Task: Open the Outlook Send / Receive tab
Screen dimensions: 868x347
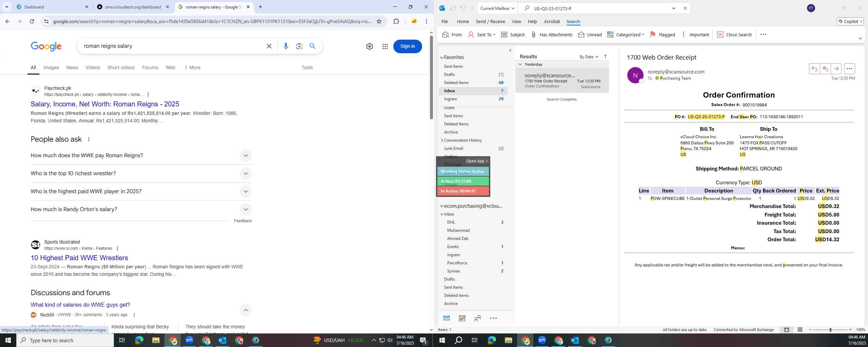Action: click(x=490, y=21)
